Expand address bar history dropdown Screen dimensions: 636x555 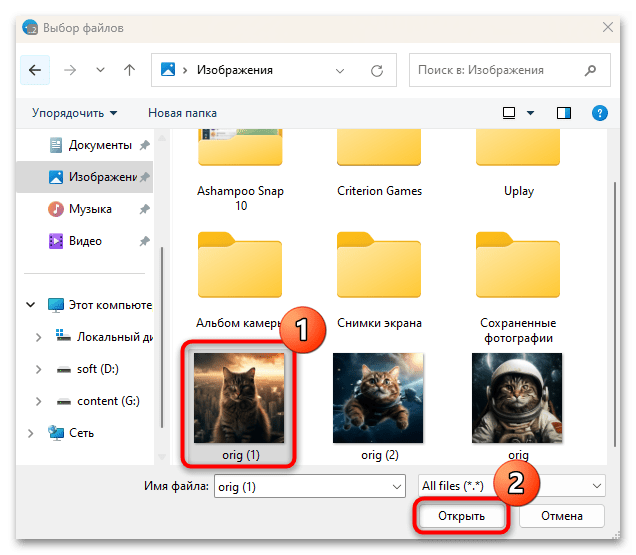coord(340,71)
